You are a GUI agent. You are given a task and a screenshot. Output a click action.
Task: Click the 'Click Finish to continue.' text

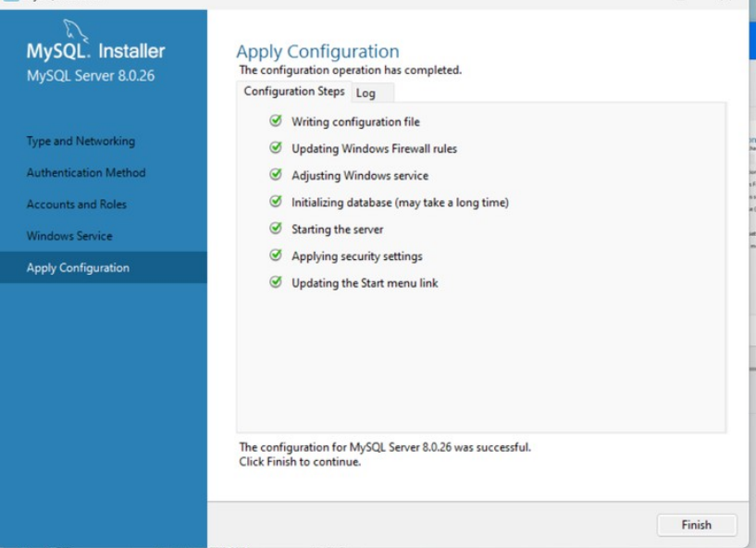click(300, 462)
